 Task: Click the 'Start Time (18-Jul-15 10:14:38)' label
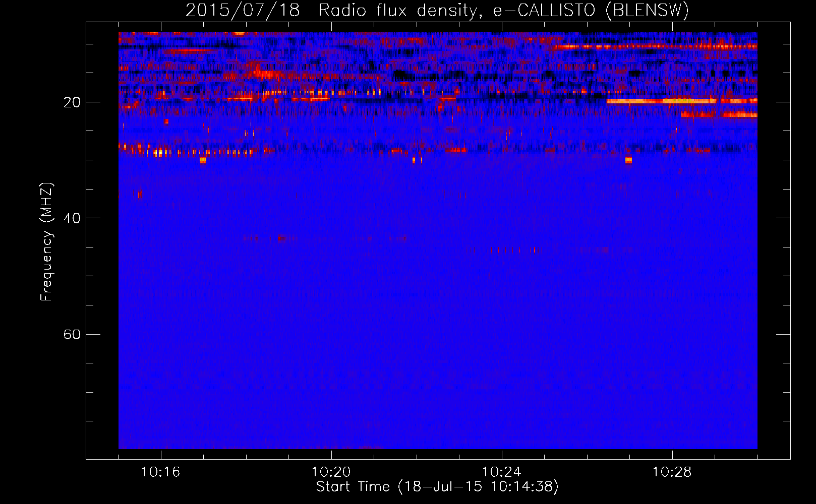click(437, 487)
